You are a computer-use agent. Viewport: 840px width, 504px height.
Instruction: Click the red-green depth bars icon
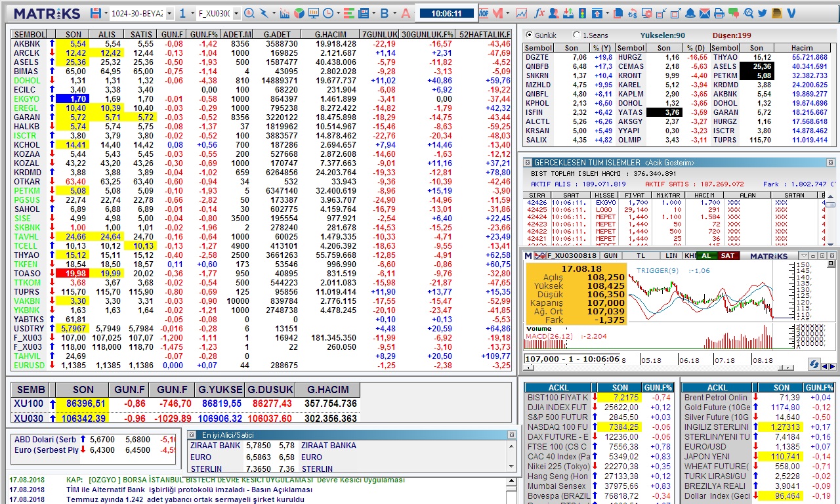[x=349, y=13]
